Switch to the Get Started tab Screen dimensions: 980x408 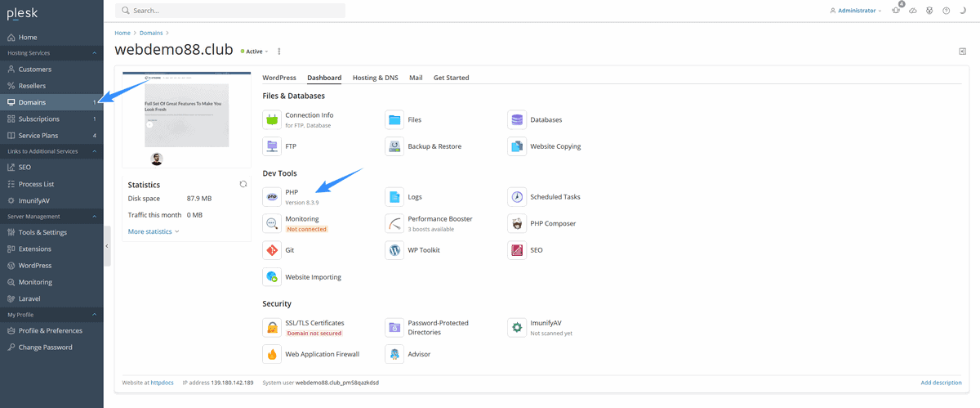pos(451,78)
